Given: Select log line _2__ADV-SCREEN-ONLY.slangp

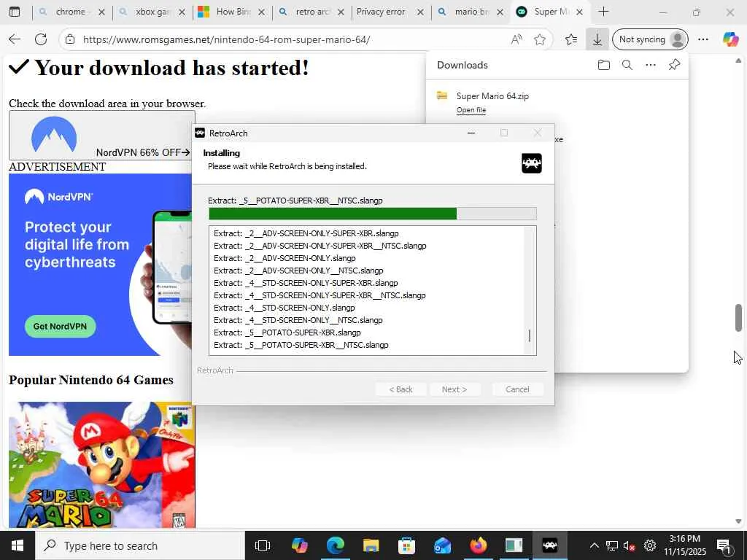Looking at the screenshot, I should [285, 258].
